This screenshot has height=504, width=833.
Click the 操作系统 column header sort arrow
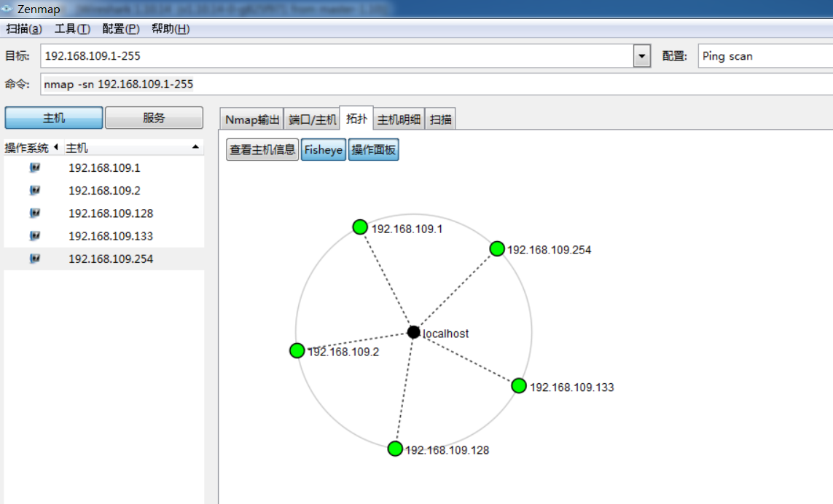click(x=56, y=147)
